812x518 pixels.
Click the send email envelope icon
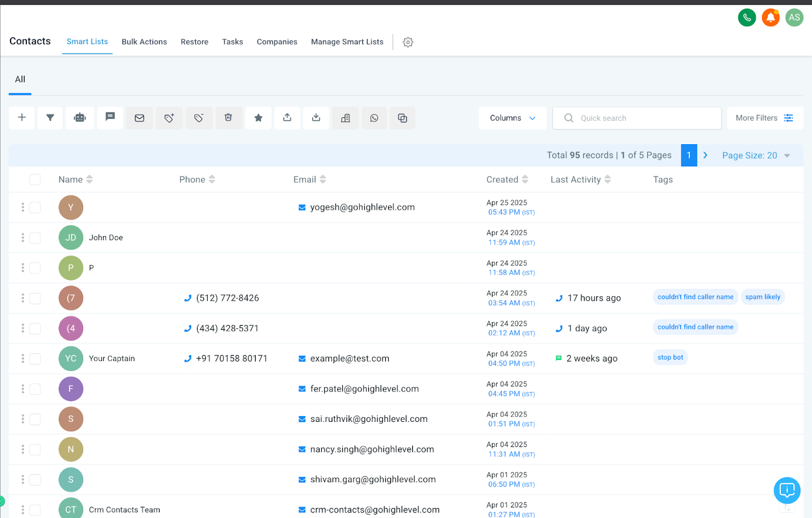(x=140, y=118)
